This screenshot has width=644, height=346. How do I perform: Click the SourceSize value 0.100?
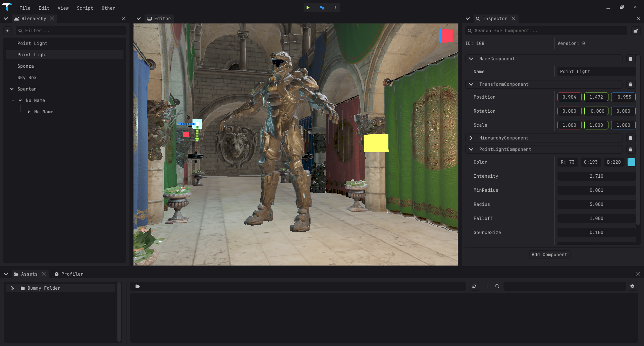[596, 233]
